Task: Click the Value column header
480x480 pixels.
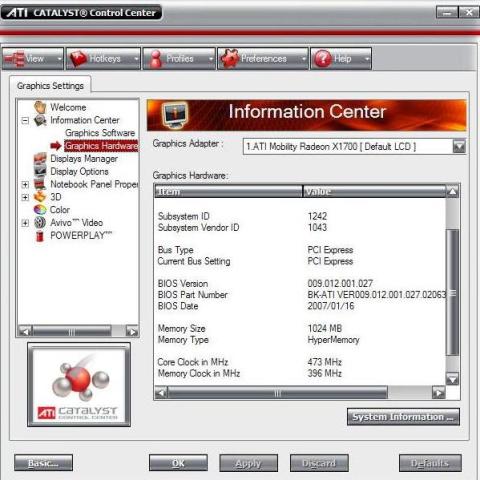Action: point(375,191)
